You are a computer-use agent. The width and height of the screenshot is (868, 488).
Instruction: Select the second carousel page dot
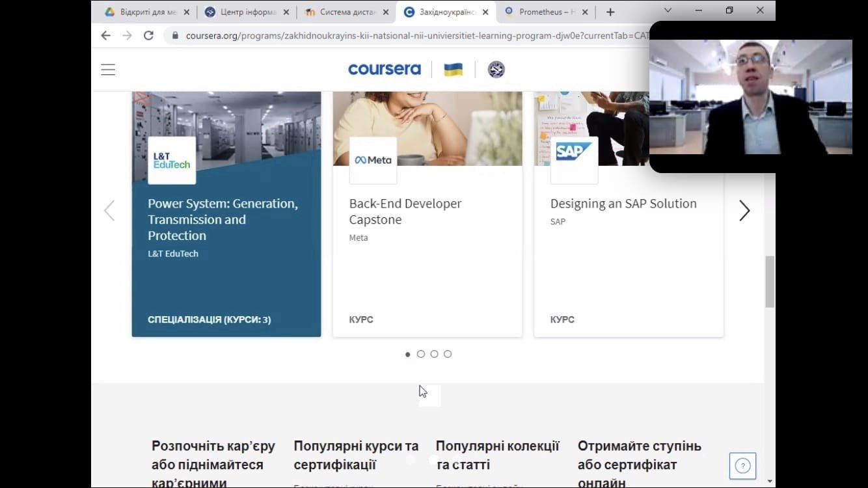(421, 354)
